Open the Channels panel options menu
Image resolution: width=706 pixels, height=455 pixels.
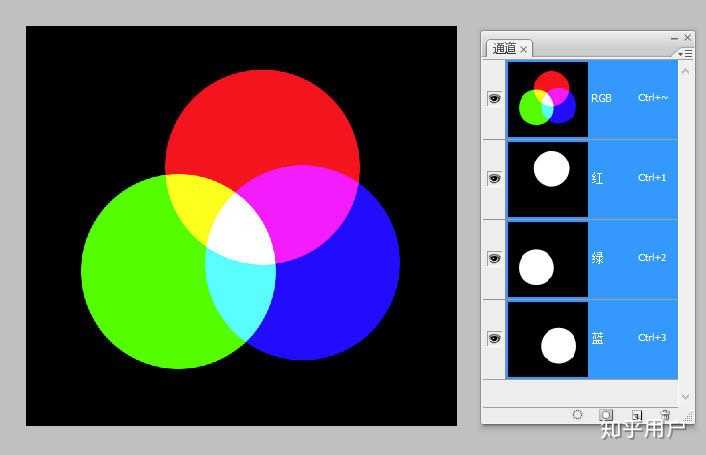(685, 54)
